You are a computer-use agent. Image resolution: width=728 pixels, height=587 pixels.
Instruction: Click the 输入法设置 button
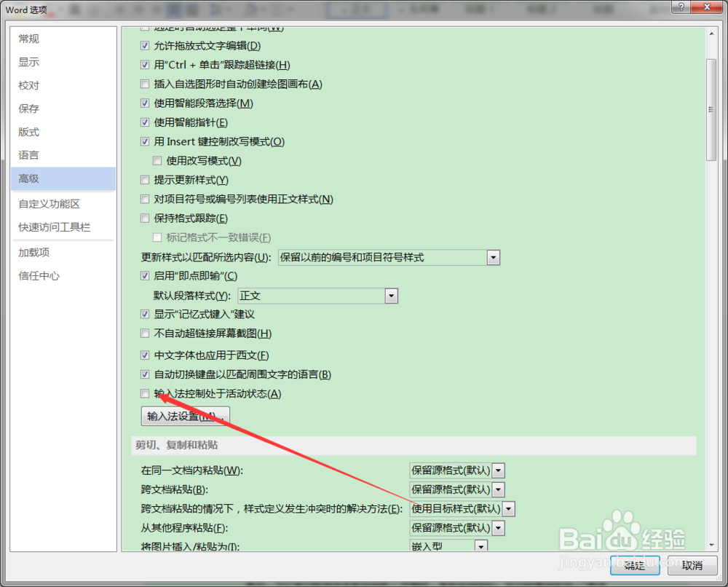[186, 416]
